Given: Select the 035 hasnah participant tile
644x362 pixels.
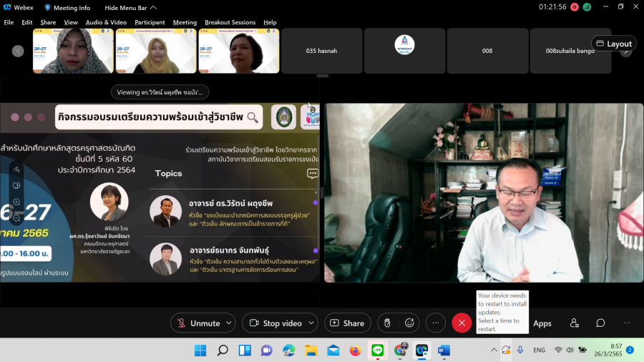Looking at the screenshot, I should tap(322, 51).
